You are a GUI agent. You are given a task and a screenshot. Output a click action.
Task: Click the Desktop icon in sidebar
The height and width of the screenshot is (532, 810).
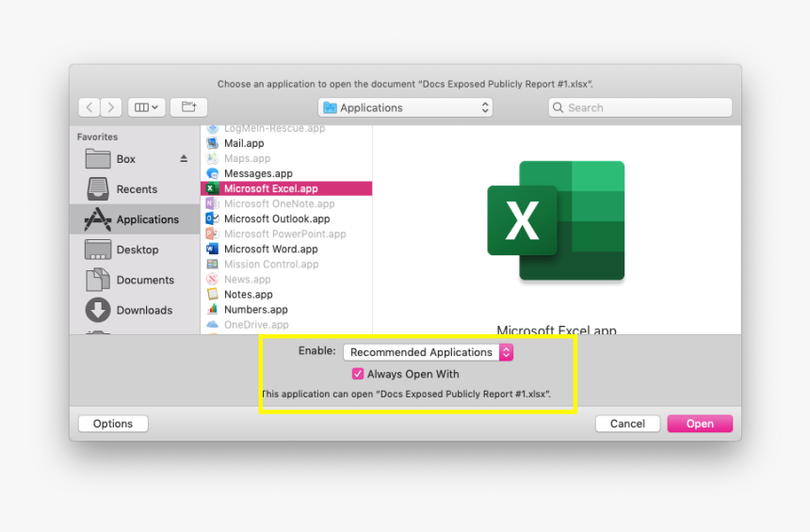pos(98,250)
